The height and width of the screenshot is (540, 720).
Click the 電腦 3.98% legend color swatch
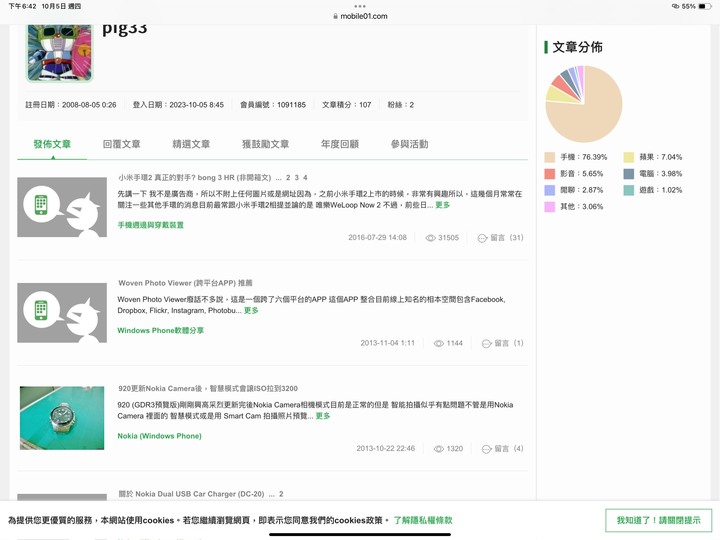(x=629, y=174)
